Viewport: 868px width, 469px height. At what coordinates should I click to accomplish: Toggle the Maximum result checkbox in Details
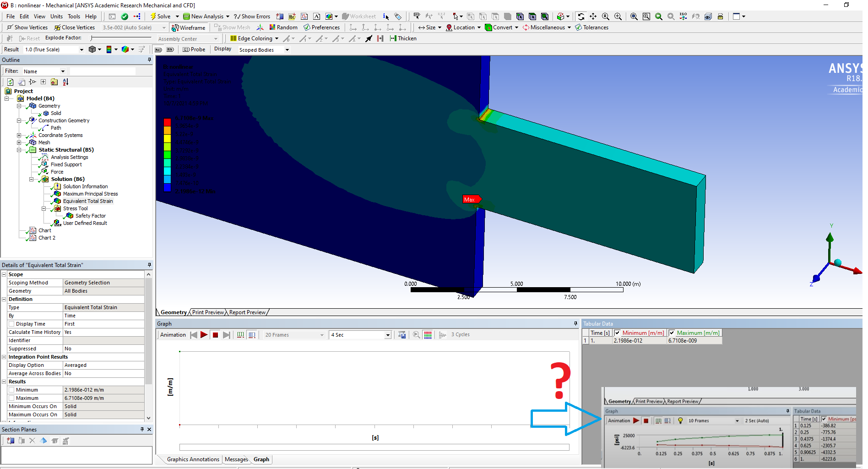coord(11,398)
